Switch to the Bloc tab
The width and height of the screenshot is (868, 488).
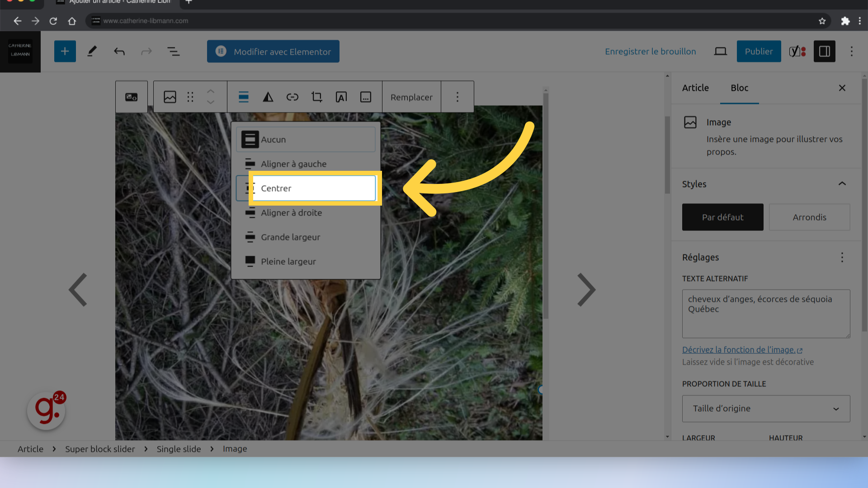[740, 88]
